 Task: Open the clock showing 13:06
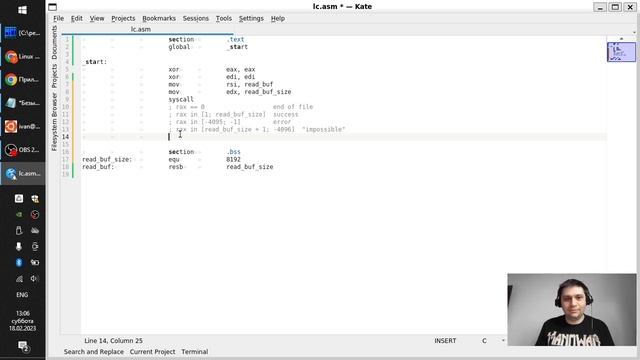[22, 321]
